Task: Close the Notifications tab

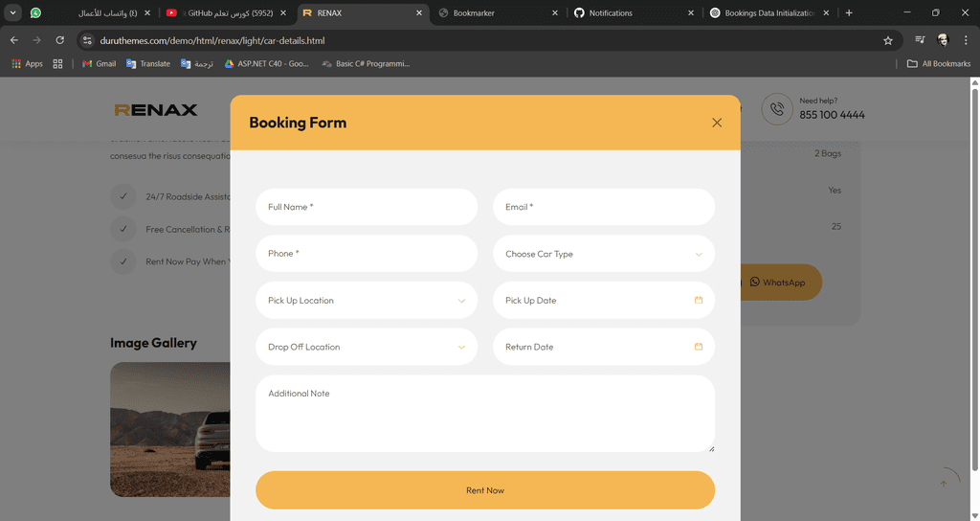Action: tap(691, 12)
